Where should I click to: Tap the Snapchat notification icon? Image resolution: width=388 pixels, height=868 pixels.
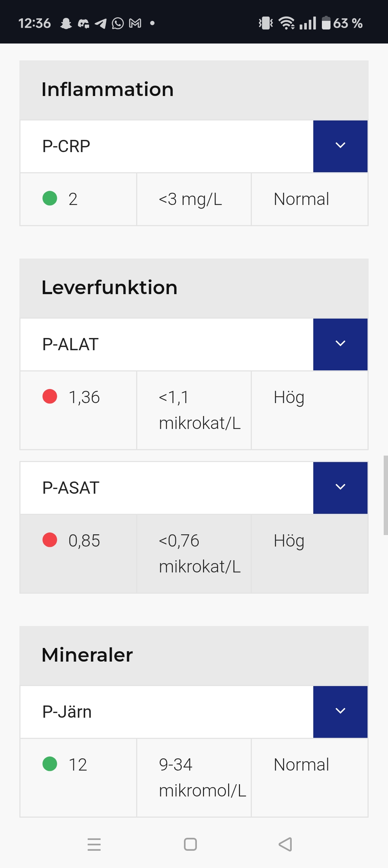pyautogui.click(x=66, y=23)
